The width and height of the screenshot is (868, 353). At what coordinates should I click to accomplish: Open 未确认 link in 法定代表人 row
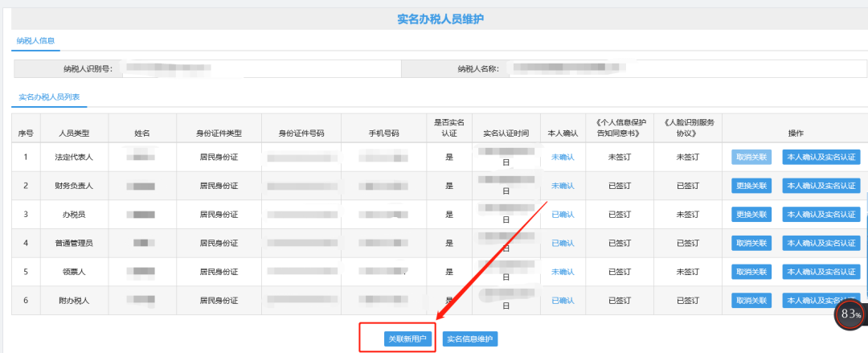point(563,158)
